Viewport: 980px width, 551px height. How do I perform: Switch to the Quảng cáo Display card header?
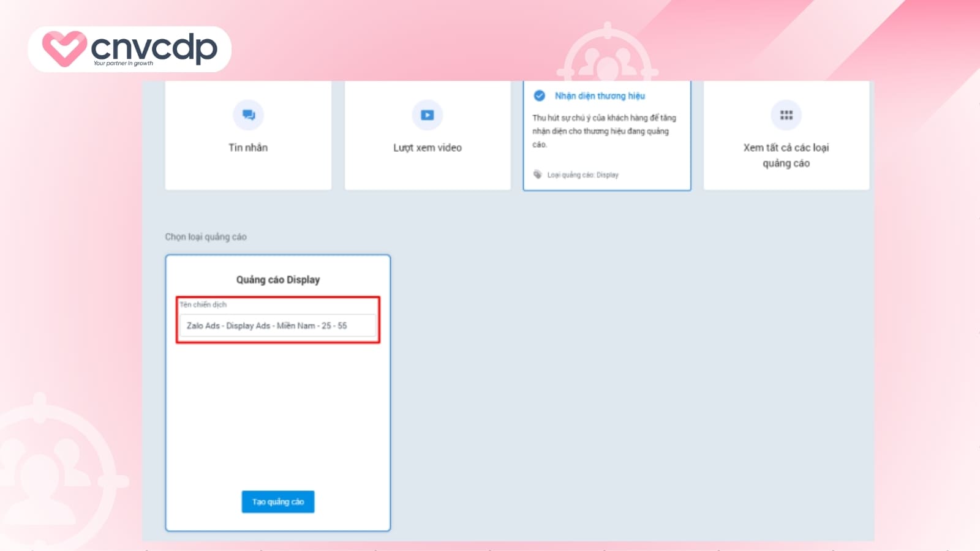[x=277, y=279]
